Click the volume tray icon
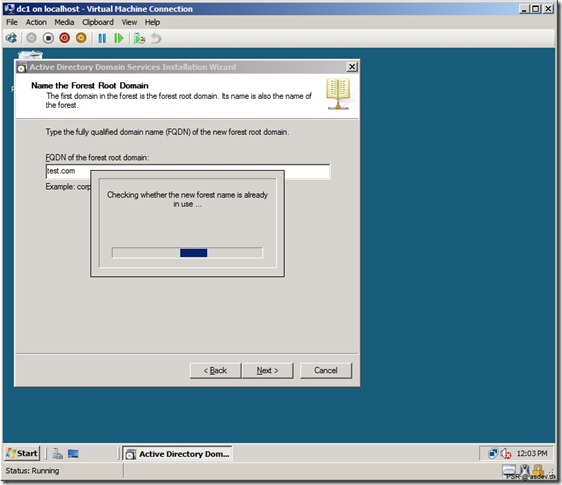The image size is (562, 485). point(506,453)
